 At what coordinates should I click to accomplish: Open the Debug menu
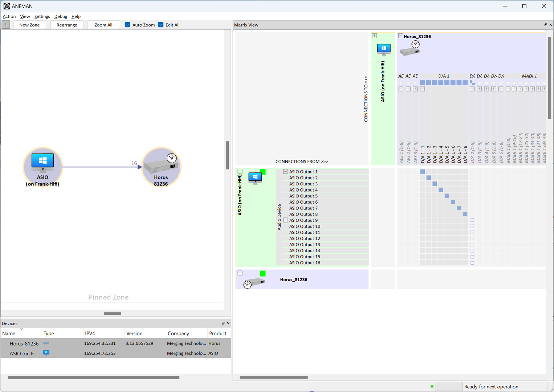pos(61,16)
